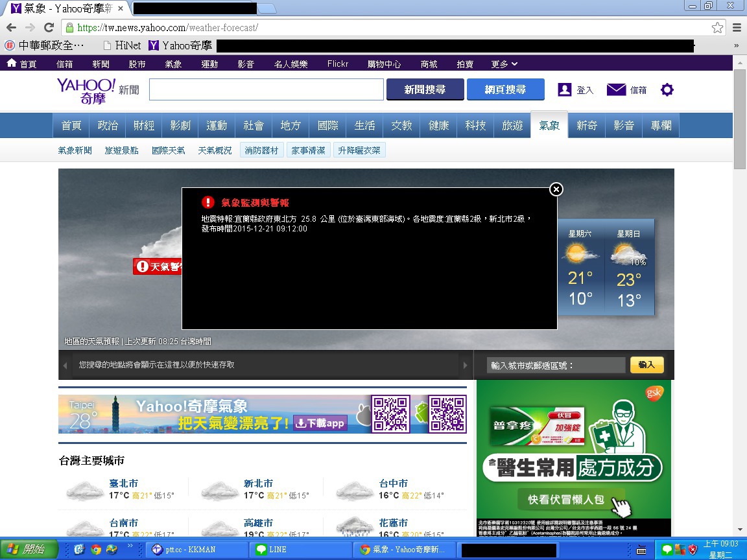Click the 網頁搜尋 button

point(506,89)
